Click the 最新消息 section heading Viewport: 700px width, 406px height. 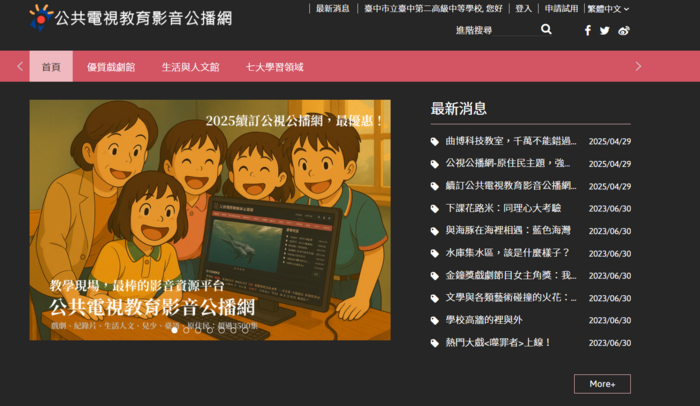click(x=458, y=109)
